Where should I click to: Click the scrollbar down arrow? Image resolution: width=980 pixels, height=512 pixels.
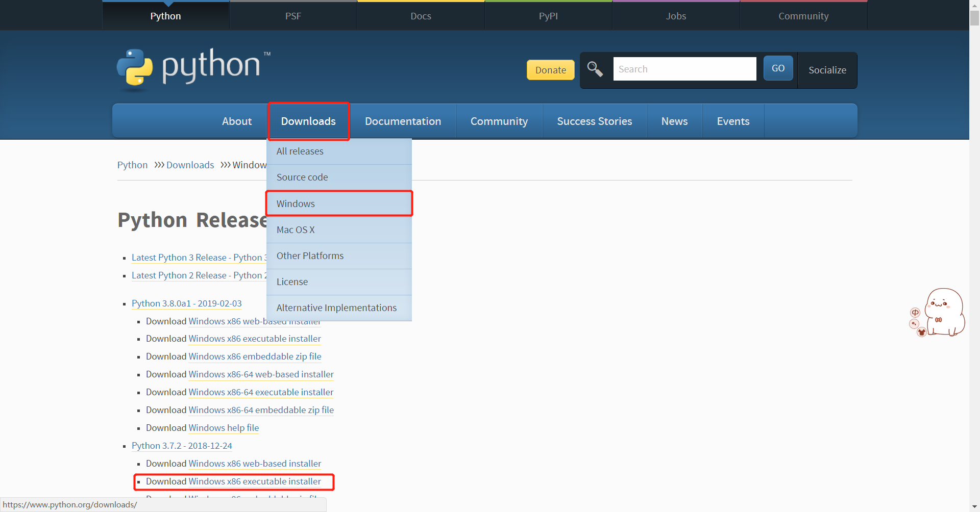(974, 507)
